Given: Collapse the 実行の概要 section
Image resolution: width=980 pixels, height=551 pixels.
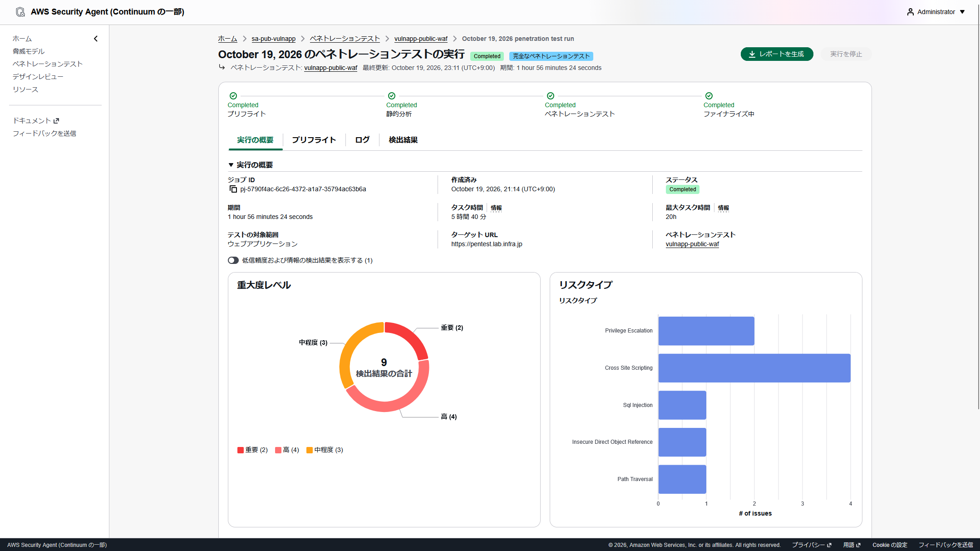Looking at the screenshot, I should point(231,165).
